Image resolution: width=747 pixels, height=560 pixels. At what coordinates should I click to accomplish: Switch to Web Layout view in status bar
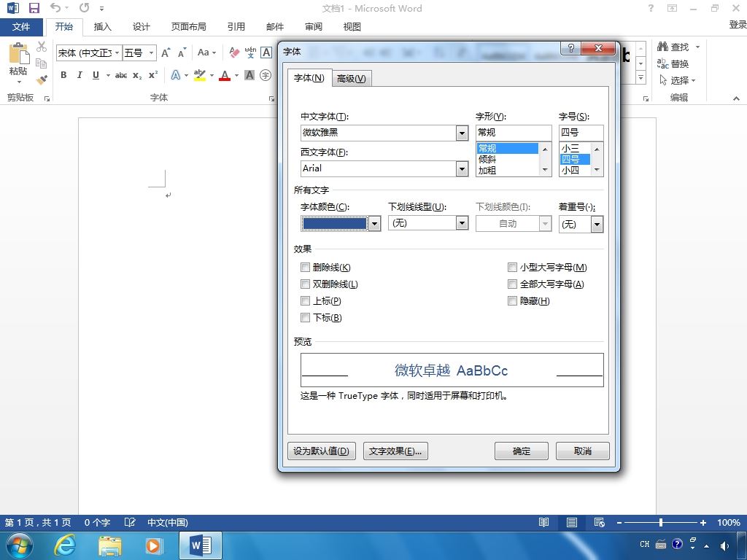(600, 522)
